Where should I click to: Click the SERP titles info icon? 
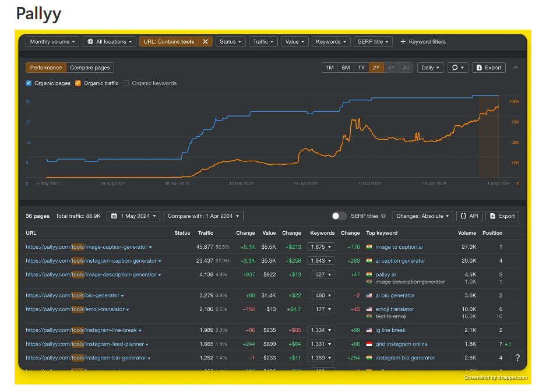(383, 216)
